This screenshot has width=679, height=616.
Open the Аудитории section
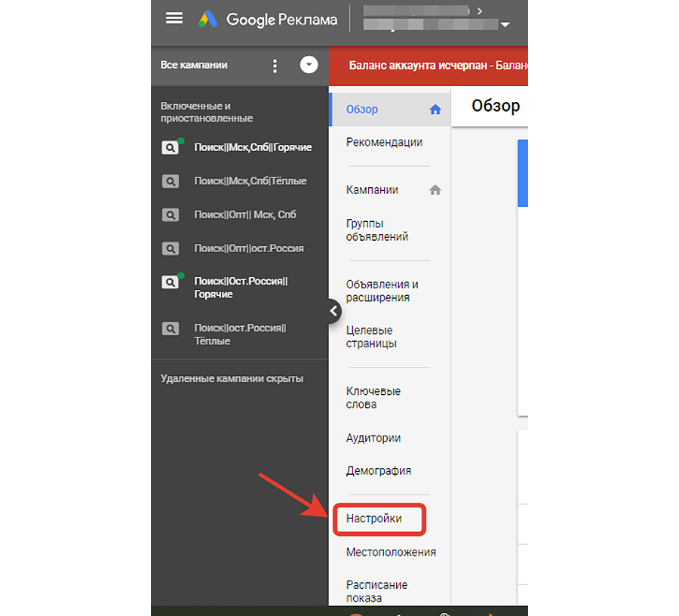(x=373, y=438)
